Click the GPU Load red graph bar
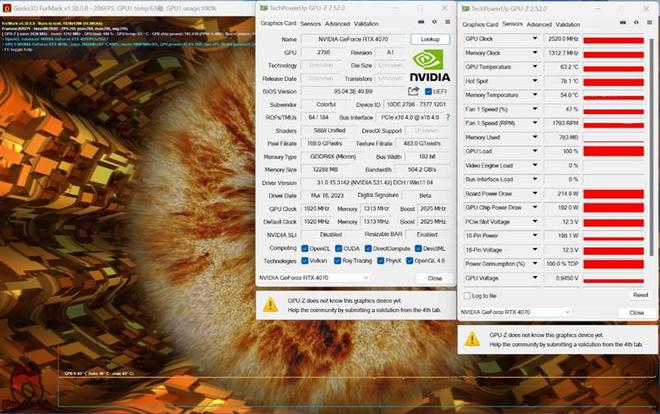Image resolution: width=660 pixels, height=414 pixels. [613, 151]
